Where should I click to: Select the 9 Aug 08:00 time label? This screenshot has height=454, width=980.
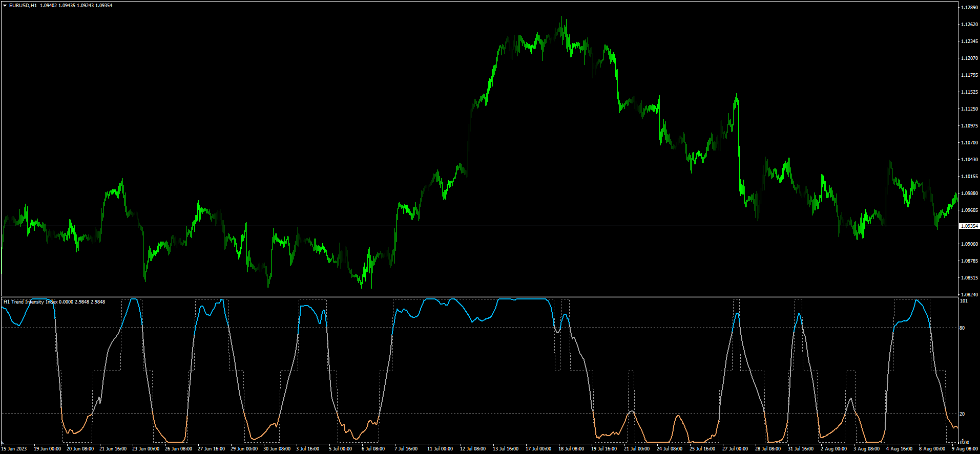tap(965, 449)
